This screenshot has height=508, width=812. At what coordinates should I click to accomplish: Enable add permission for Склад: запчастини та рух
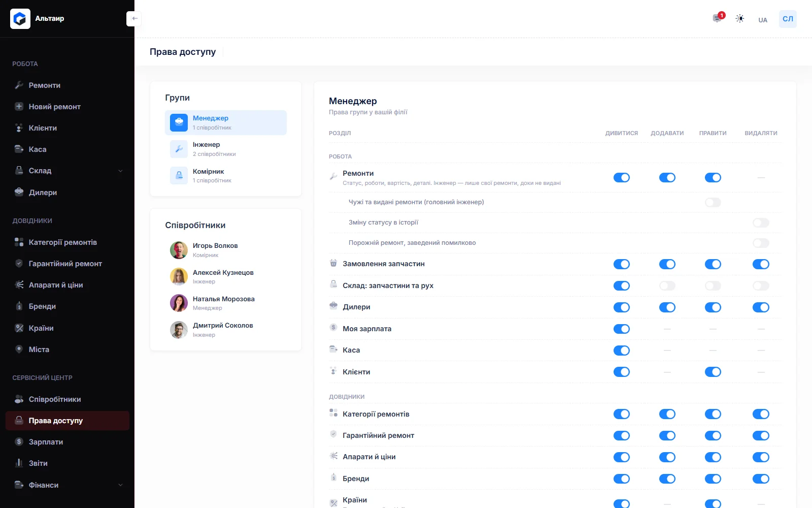click(x=667, y=286)
